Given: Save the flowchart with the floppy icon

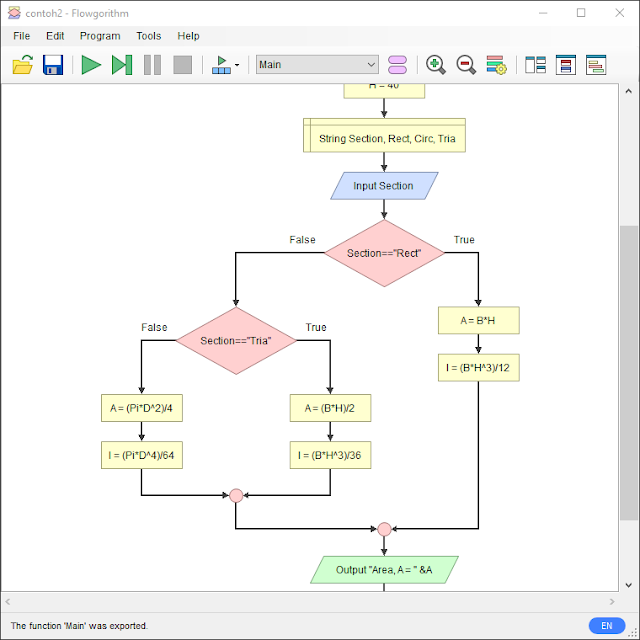Looking at the screenshot, I should (x=53, y=64).
